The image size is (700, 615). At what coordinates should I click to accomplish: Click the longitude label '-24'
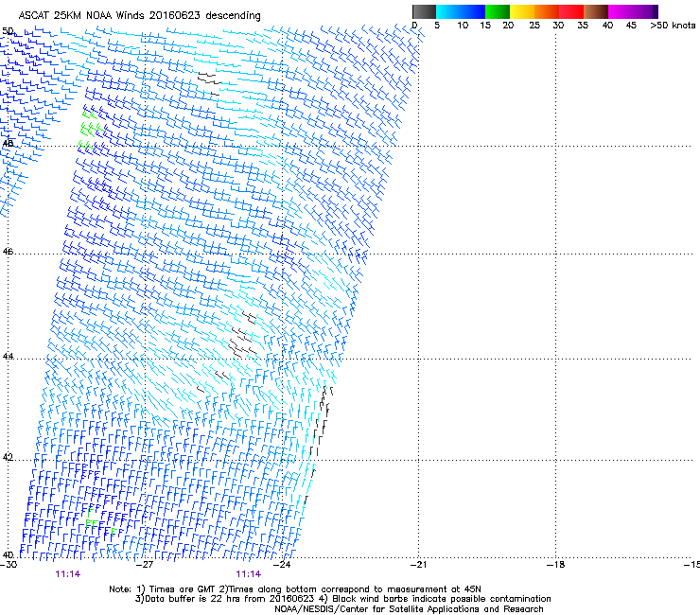pyautogui.click(x=282, y=565)
